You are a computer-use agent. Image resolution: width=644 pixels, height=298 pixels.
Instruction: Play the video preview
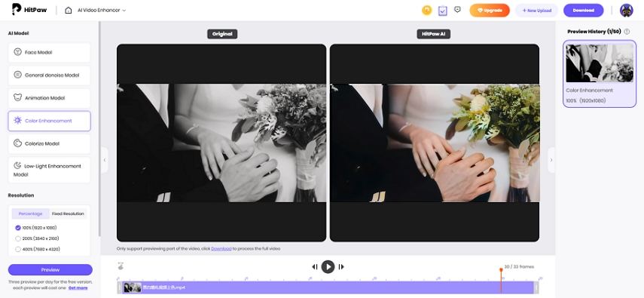pyautogui.click(x=328, y=267)
